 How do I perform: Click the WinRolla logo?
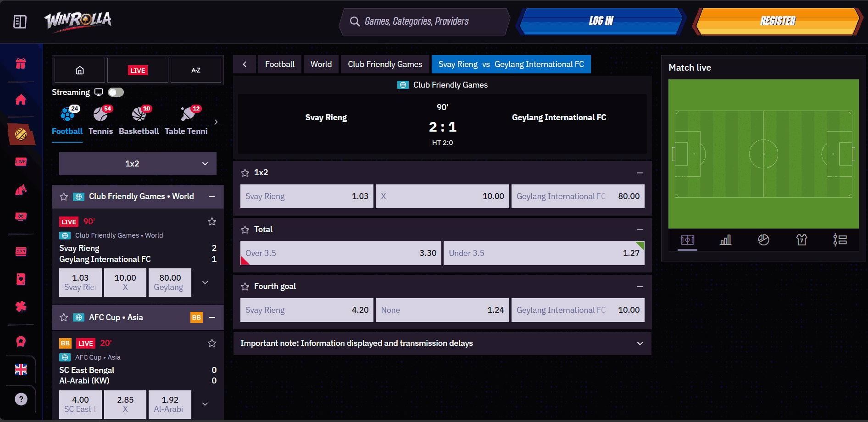78,21
